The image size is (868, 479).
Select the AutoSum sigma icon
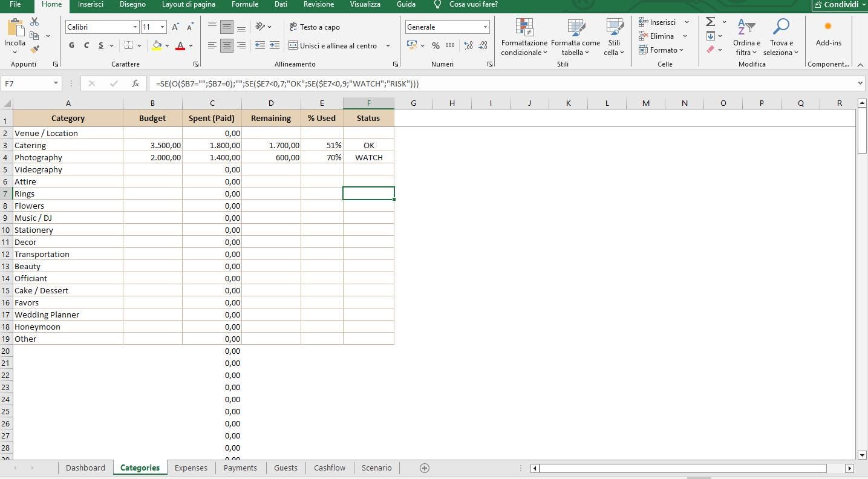(x=711, y=22)
